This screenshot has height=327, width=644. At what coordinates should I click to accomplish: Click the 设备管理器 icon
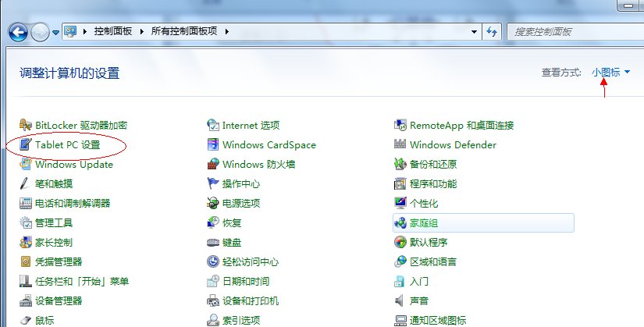click(x=26, y=300)
